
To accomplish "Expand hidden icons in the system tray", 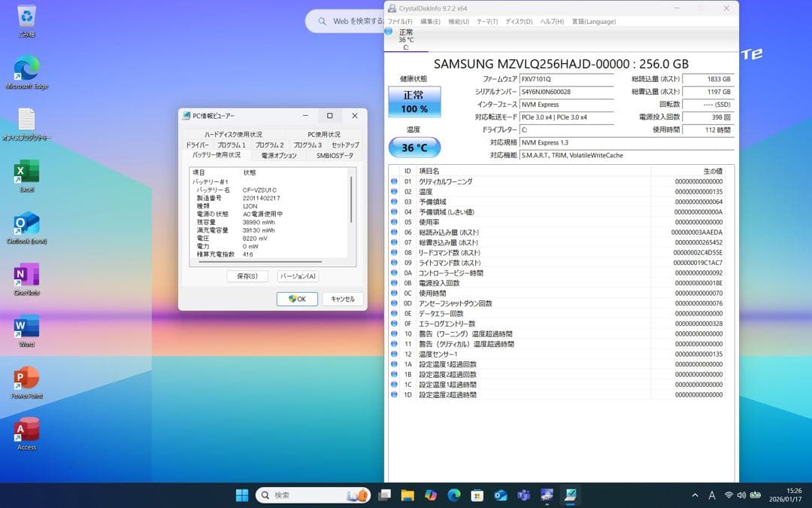I will tap(694, 495).
